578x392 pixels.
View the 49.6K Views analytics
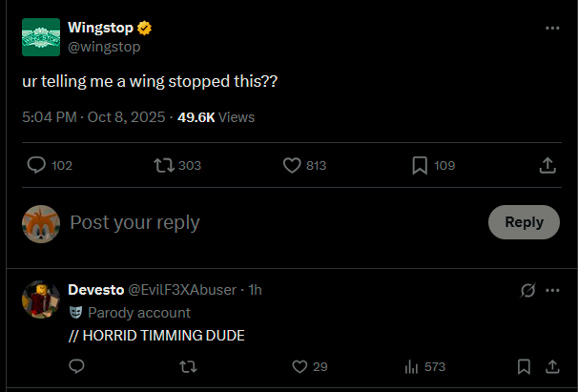click(x=217, y=117)
